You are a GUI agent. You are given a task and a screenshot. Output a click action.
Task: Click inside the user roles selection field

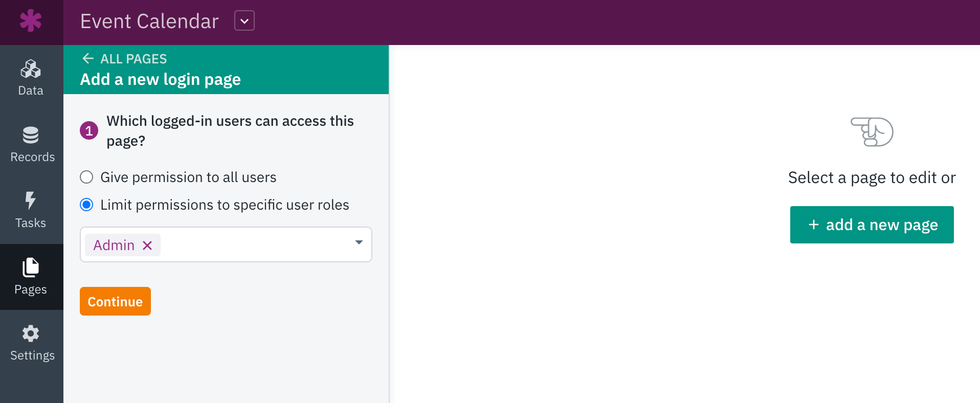(226, 244)
